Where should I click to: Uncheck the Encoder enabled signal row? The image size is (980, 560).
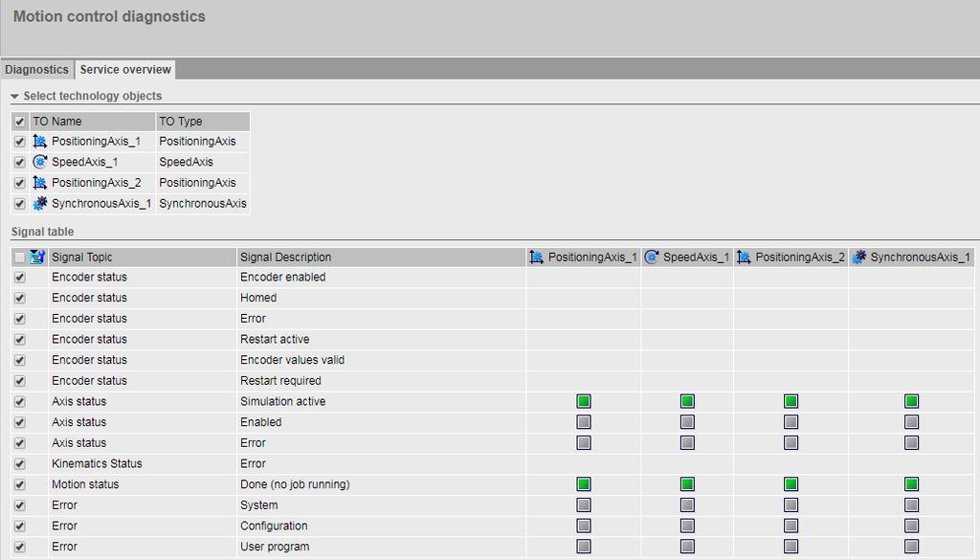[x=19, y=278]
